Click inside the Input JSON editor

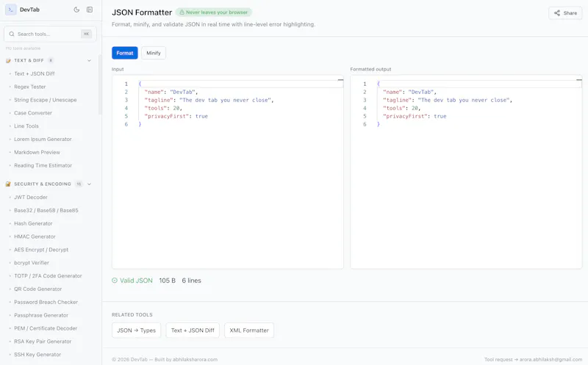click(x=228, y=172)
